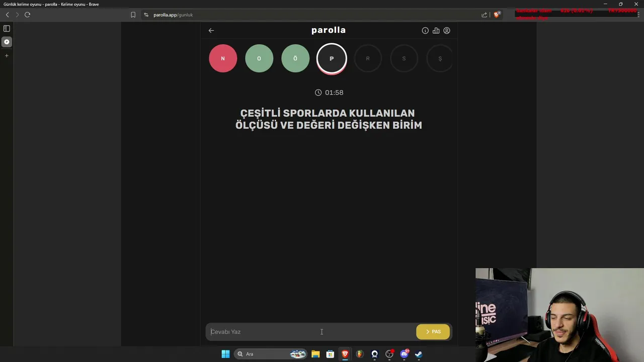The width and height of the screenshot is (644, 362).
Task: Bookmark the page with bookmark icon
Action: click(x=133, y=15)
